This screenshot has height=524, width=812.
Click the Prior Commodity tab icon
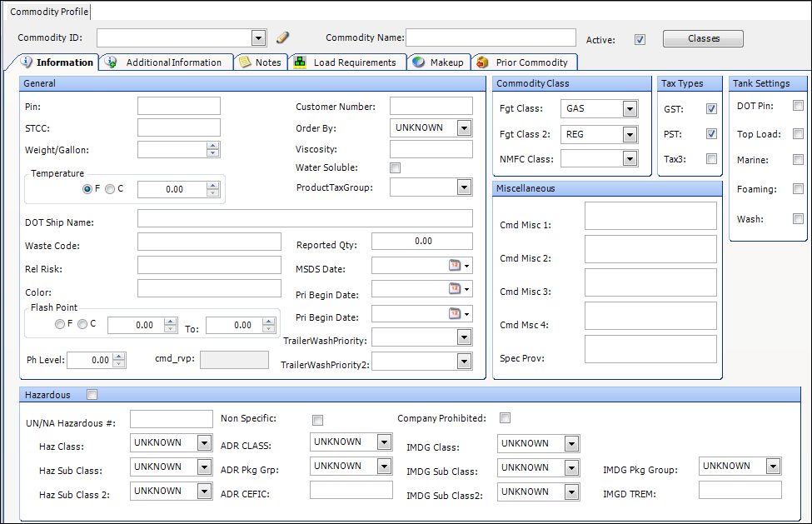[x=482, y=62]
